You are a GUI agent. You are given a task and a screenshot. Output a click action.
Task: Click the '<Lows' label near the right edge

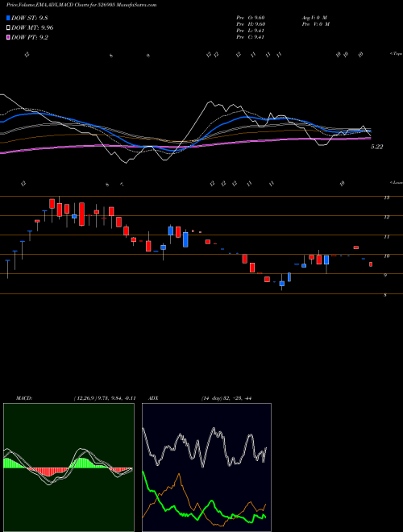pos(396,182)
